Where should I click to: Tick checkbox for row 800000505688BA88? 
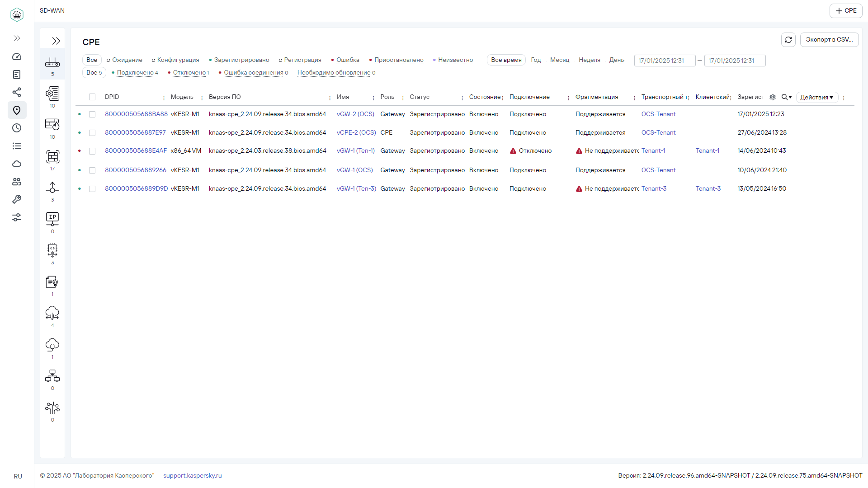[x=92, y=114]
